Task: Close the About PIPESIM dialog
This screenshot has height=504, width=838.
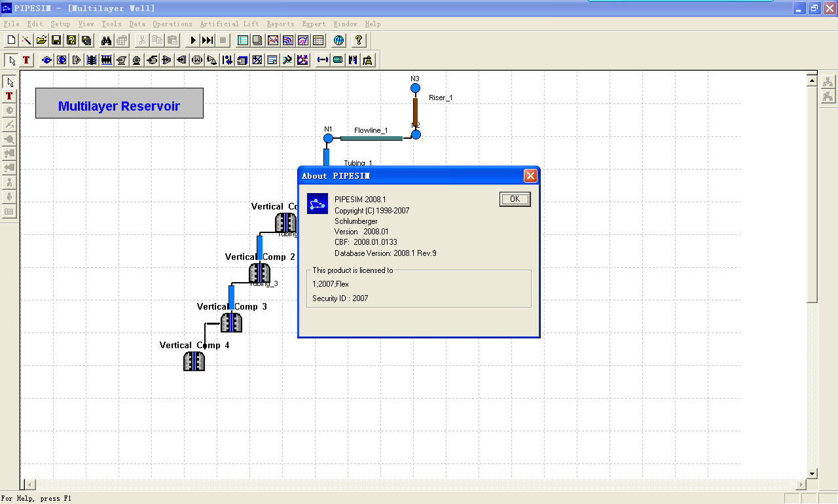Action: click(x=530, y=175)
